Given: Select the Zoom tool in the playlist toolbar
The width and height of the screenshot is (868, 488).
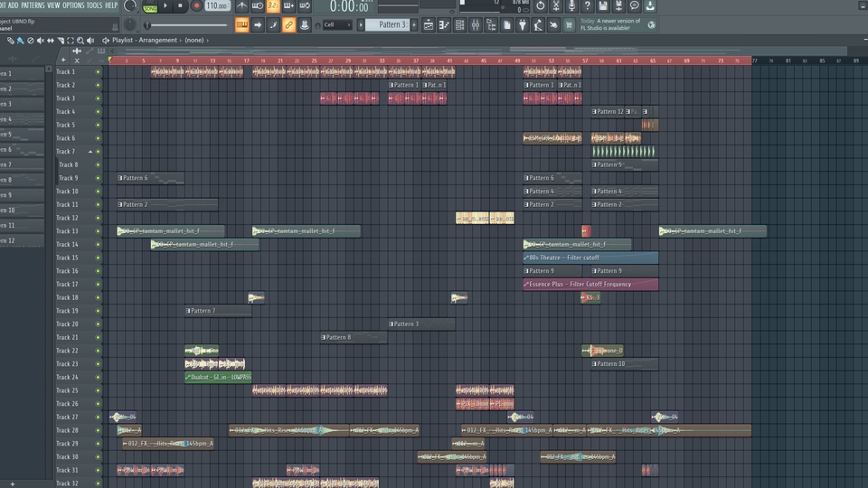Looking at the screenshot, I should click(x=80, y=41).
